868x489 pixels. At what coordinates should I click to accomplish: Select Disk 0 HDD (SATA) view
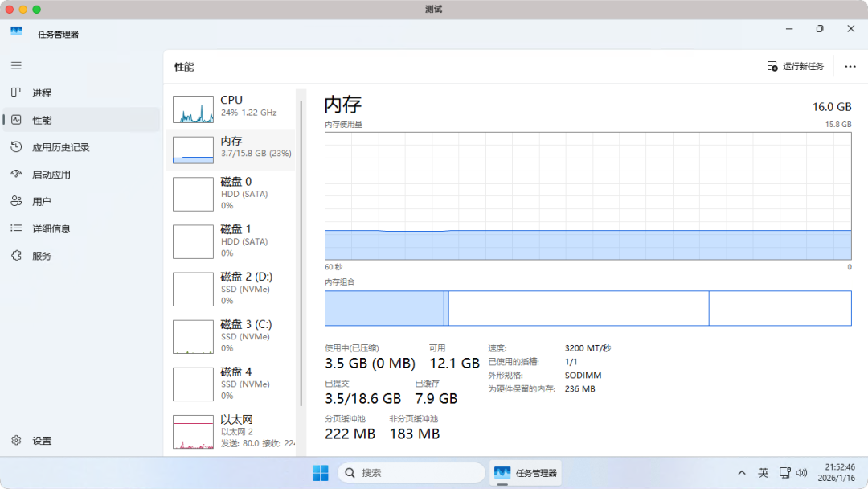[x=231, y=193]
